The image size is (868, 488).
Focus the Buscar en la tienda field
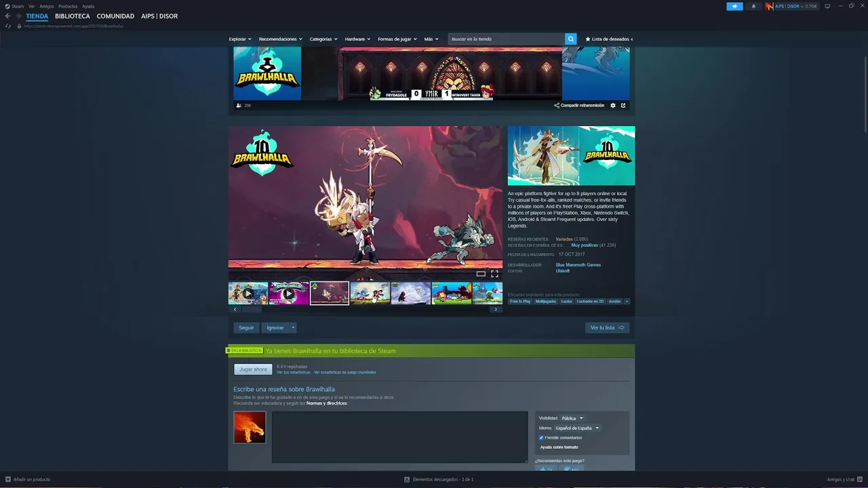(507, 39)
